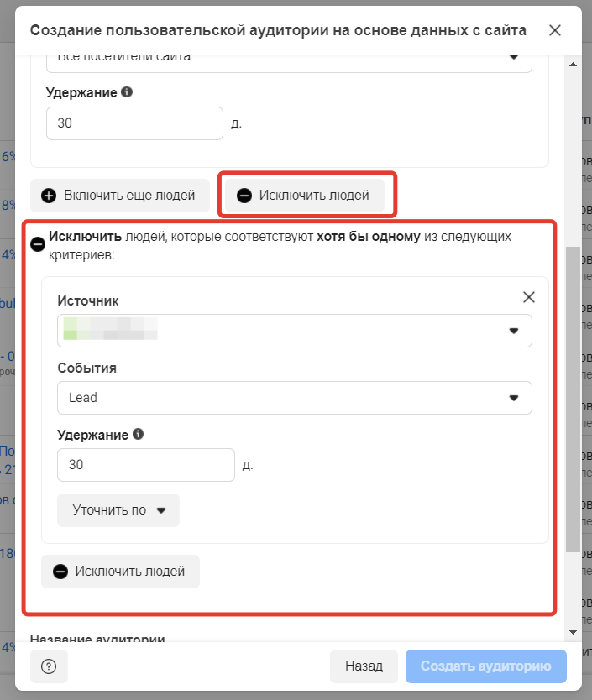Click the scrollbar up arrow
Image resolution: width=592 pixels, height=700 pixels.
click(574, 65)
